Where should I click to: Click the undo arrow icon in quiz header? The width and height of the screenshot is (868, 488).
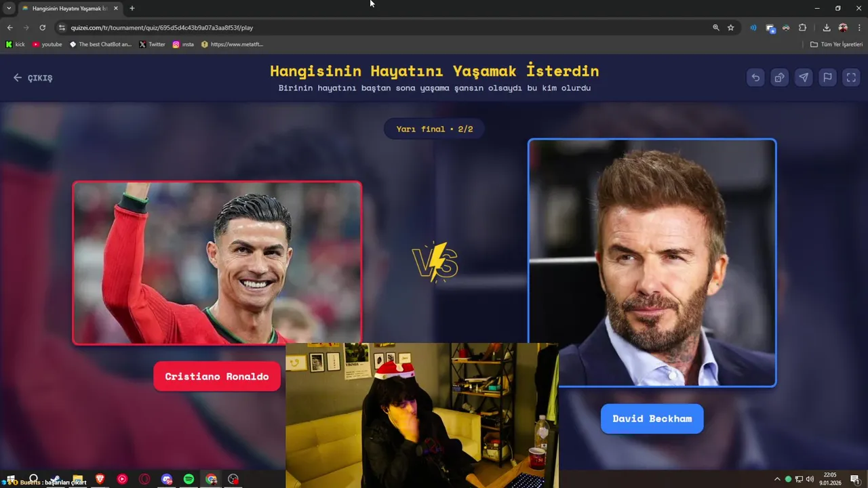pos(755,77)
